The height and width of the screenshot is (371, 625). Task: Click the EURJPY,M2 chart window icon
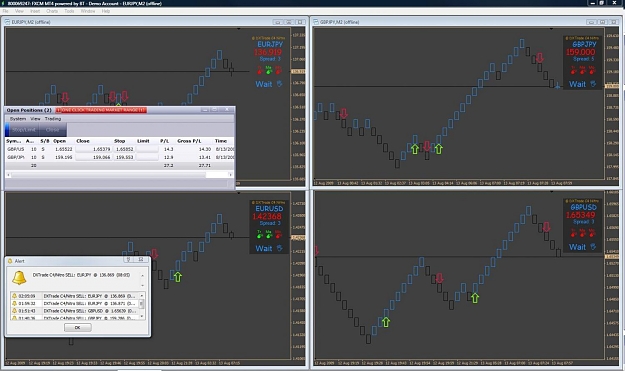[x=7, y=22]
